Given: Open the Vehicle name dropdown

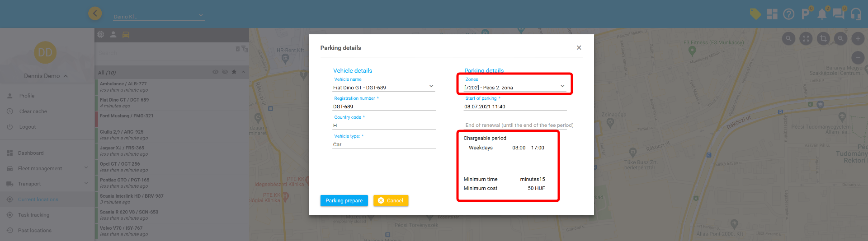Looking at the screenshot, I should (x=383, y=88).
